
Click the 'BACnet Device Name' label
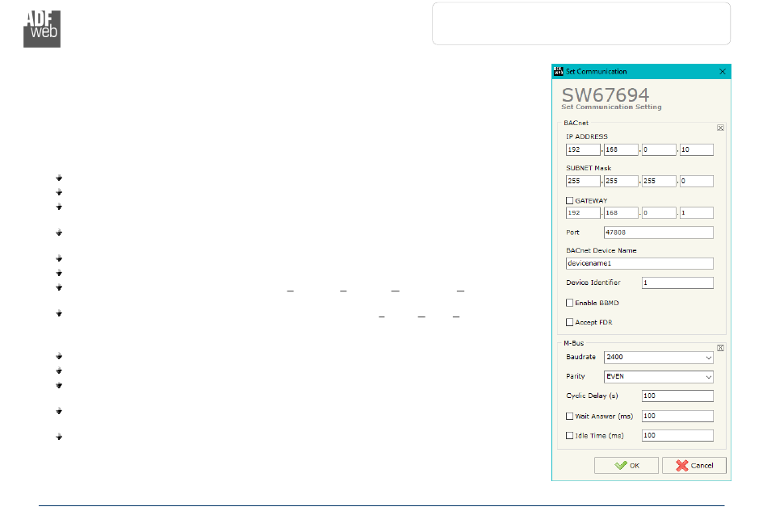[x=601, y=250]
